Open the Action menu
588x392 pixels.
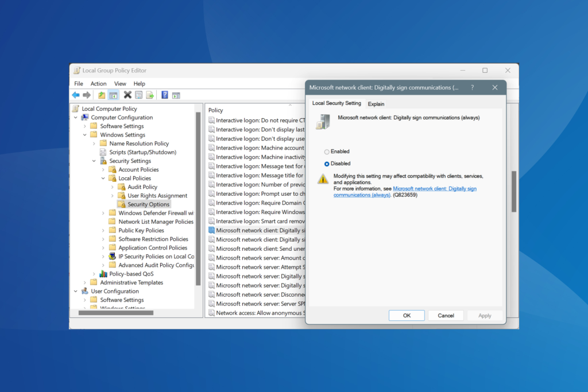(x=98, y=83)
